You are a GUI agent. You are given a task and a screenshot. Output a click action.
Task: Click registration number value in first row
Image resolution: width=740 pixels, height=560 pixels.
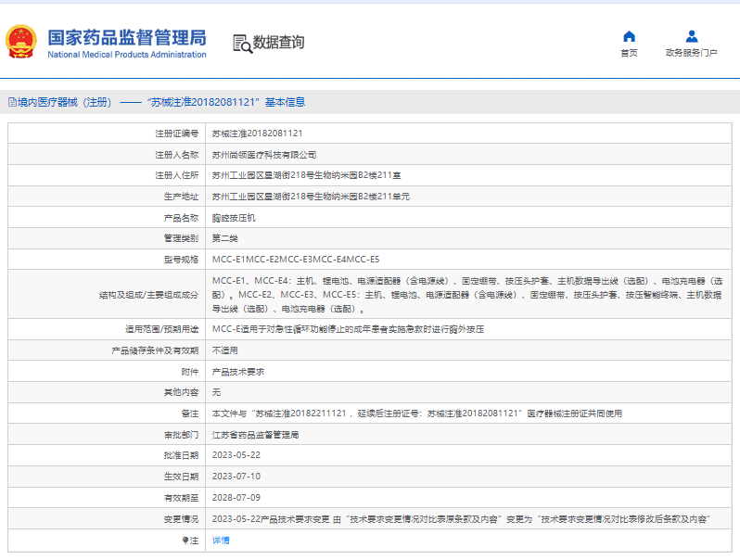pyautogui.click(x=257, y=134)
